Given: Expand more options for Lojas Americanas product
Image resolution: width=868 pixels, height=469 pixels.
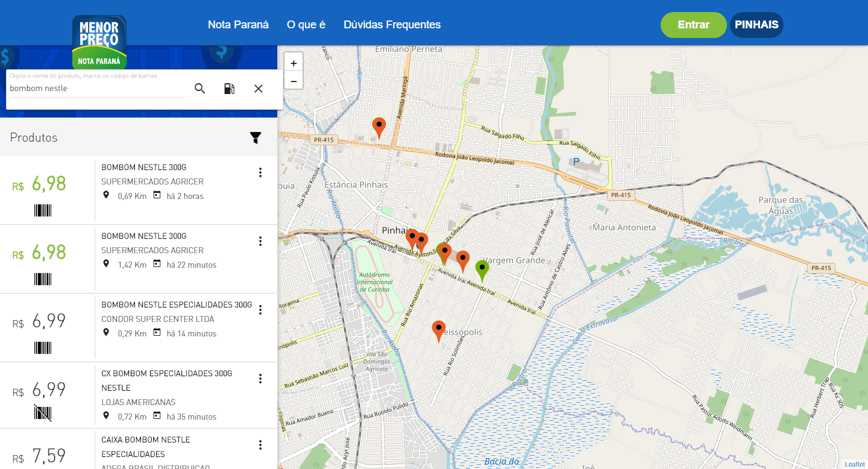Looking at the screenshot, I should pyautogui.click(x=260, y=379).
